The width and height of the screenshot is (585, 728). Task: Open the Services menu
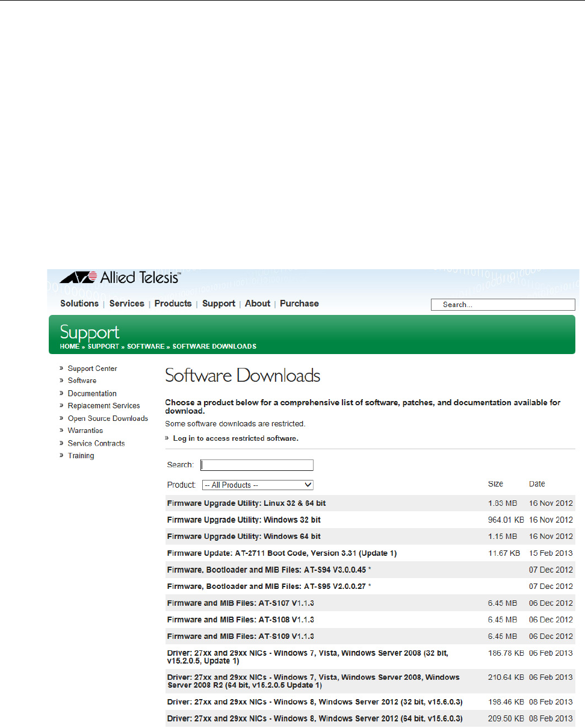(126, 303)
